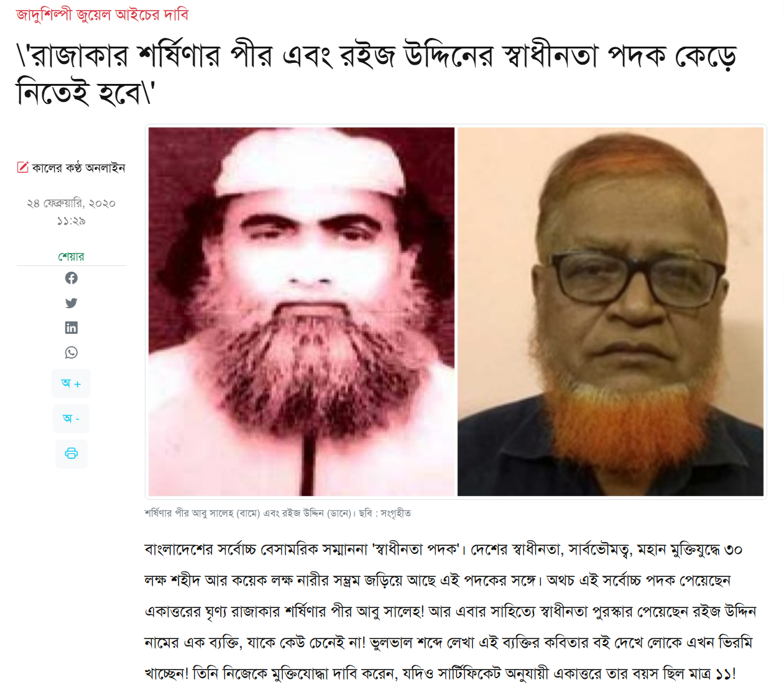Click the image caption text

(278, 513)
